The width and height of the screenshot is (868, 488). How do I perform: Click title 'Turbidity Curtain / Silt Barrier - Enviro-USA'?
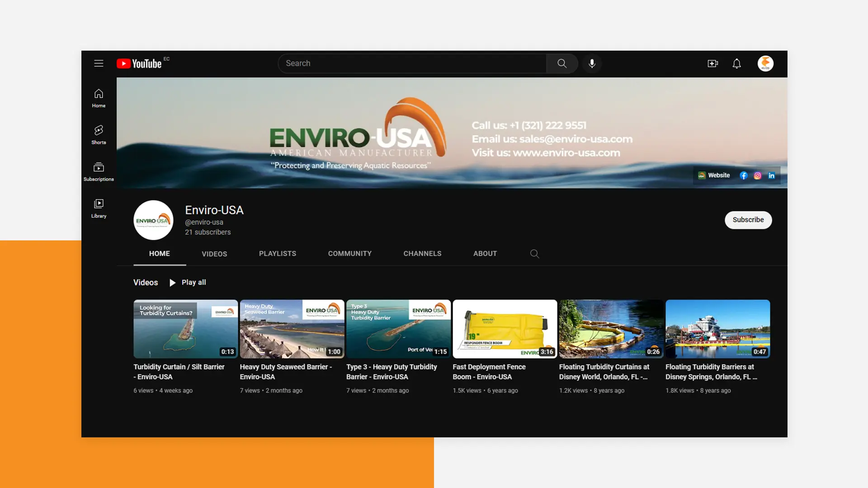pos(179,372)
